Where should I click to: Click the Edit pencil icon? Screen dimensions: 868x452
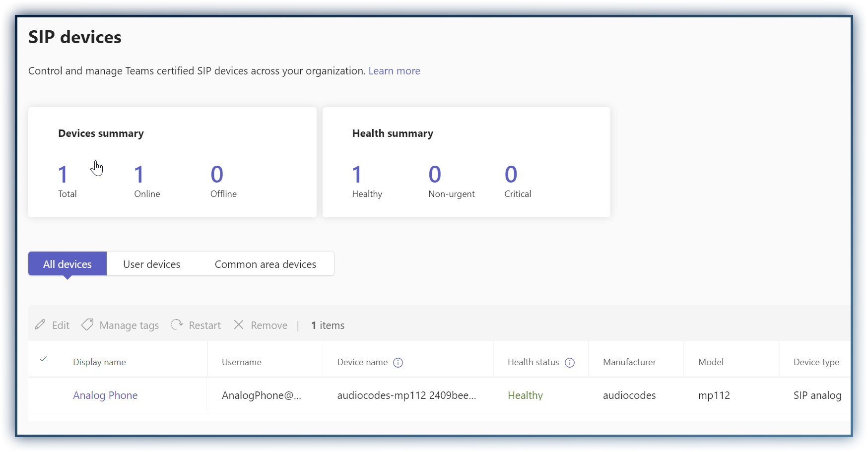40,325
